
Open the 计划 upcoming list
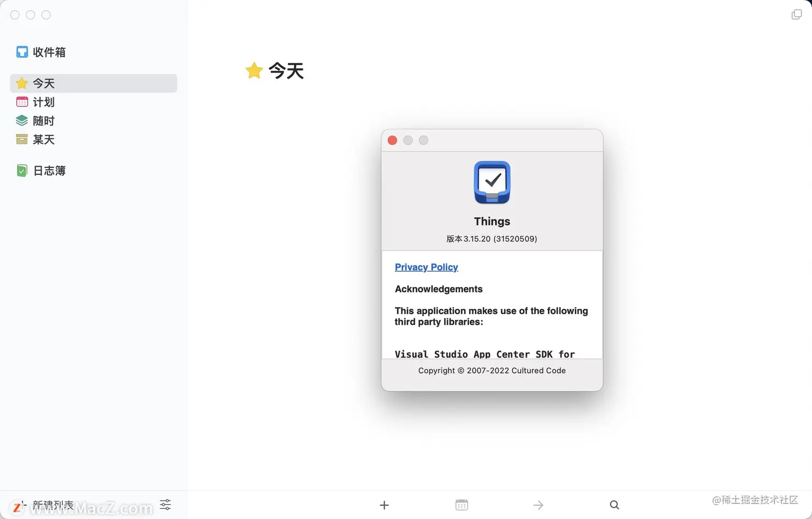tap(93, 102)
